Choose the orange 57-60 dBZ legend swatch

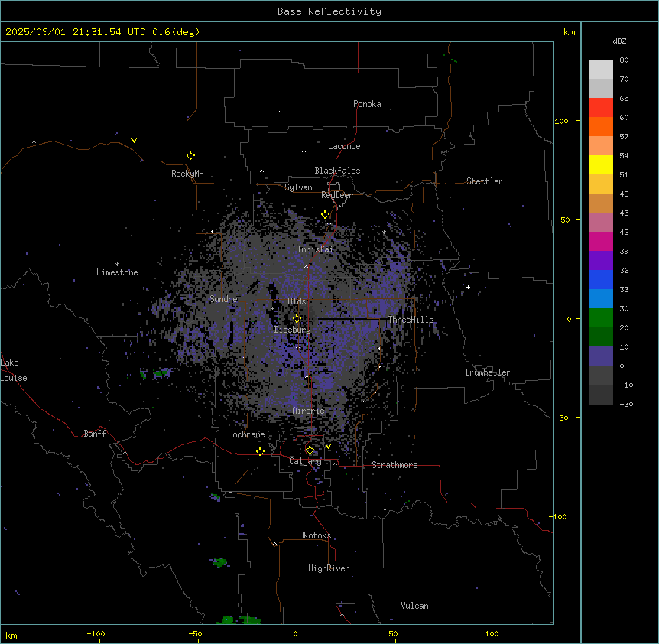coord(601,127)
